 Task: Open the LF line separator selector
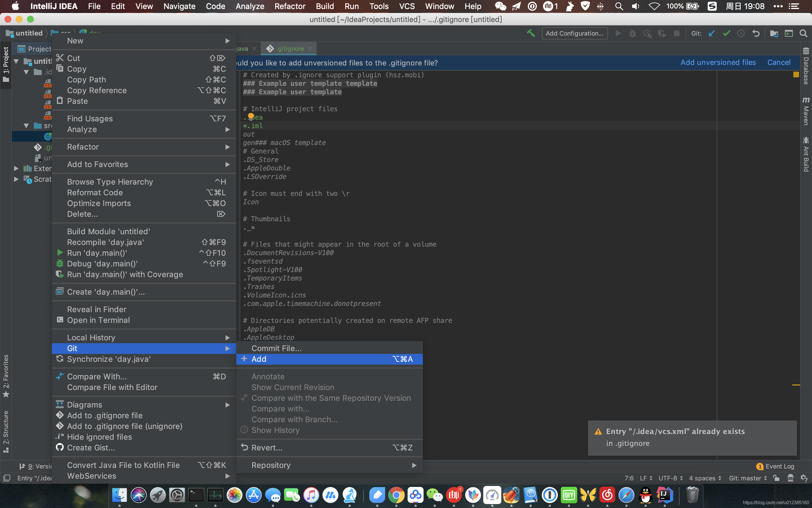coord(646,478)
